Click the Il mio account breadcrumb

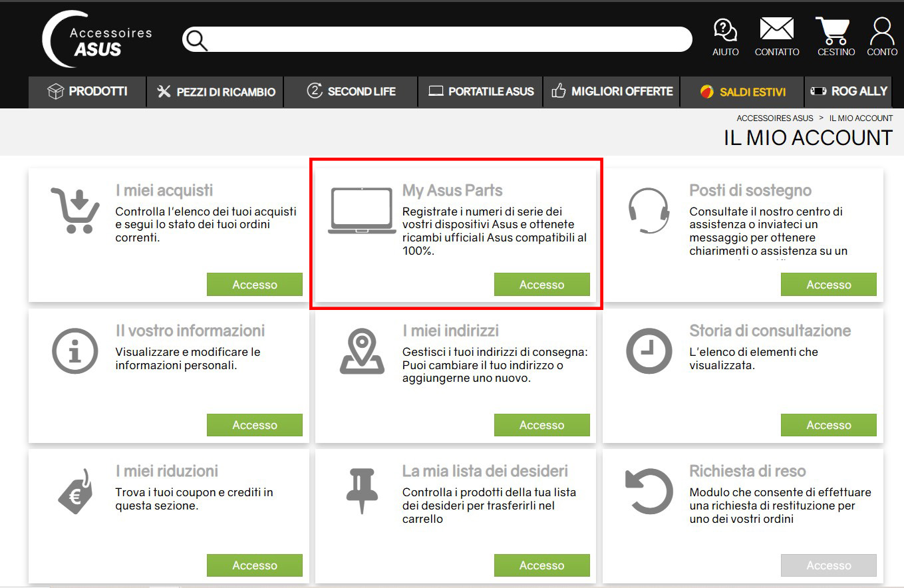pos(861,118)
